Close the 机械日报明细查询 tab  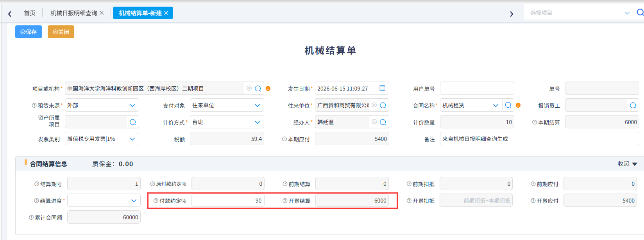click(102, 13)
